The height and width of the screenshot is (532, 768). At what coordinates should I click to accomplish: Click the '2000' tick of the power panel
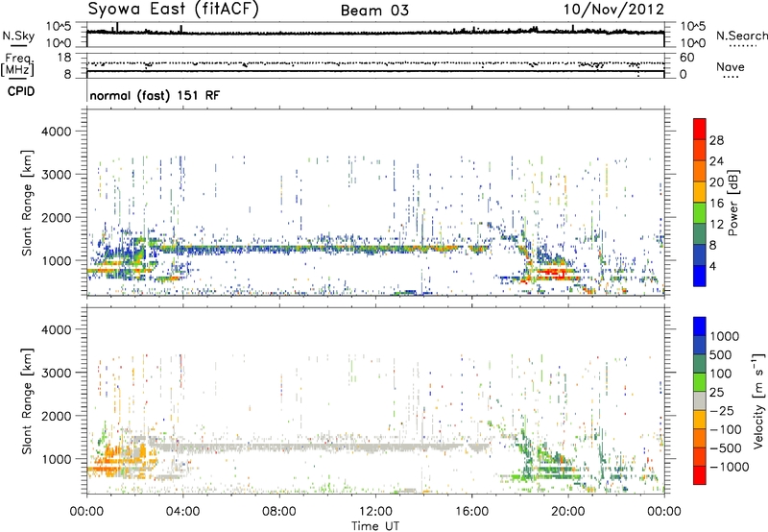coord(56,217)
